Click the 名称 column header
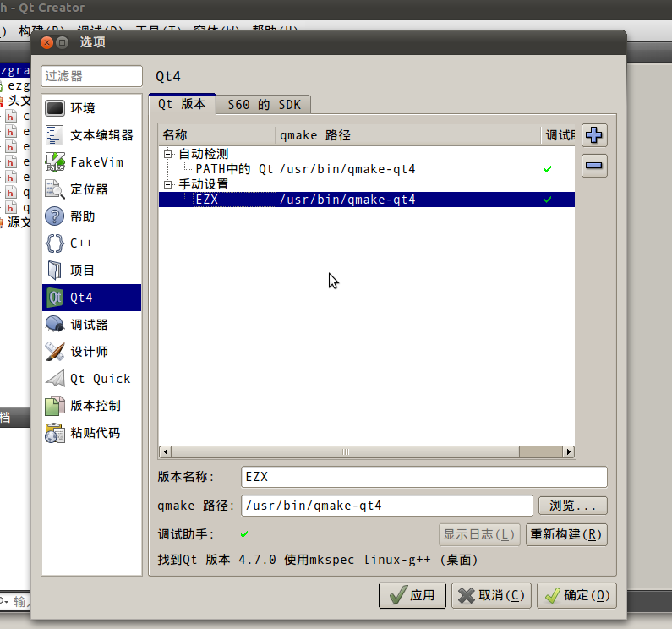This screenshot has width=672, height=629. [217, 135]
